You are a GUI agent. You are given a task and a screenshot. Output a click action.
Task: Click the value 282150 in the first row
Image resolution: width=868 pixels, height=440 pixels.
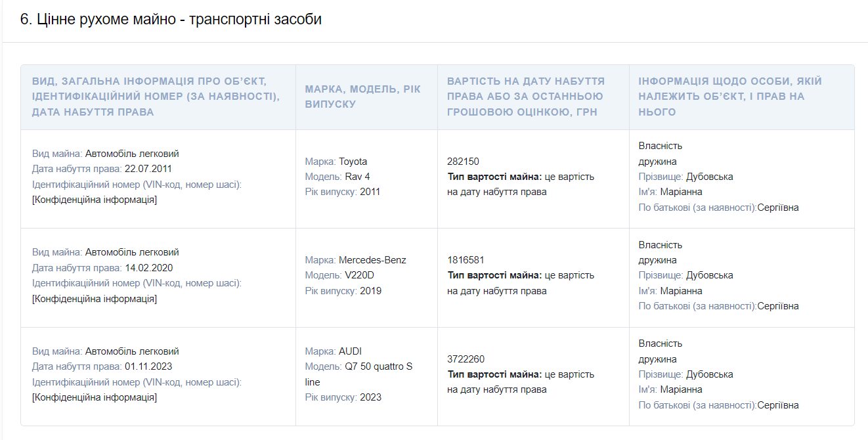click(x=463, y=162)
